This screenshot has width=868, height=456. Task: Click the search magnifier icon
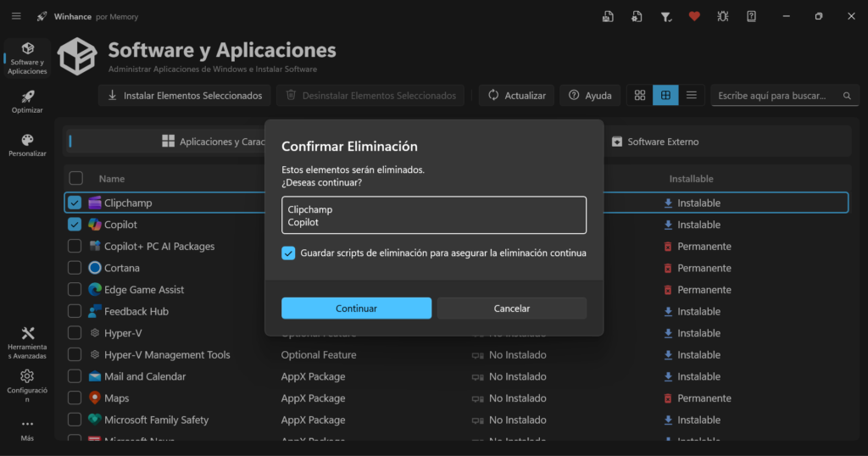coord(847,96)
